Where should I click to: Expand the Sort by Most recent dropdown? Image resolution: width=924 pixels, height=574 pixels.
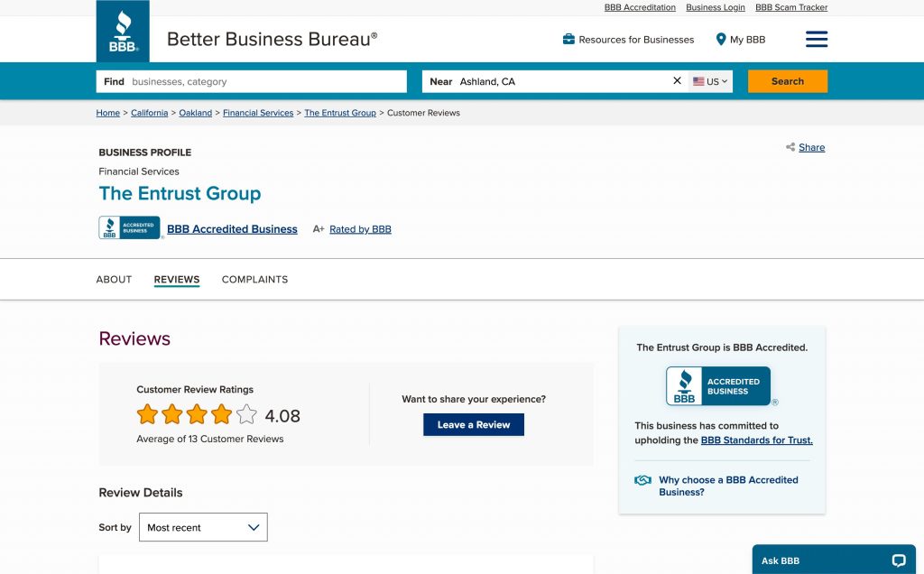pyautogui.click(x=203, y=528)
